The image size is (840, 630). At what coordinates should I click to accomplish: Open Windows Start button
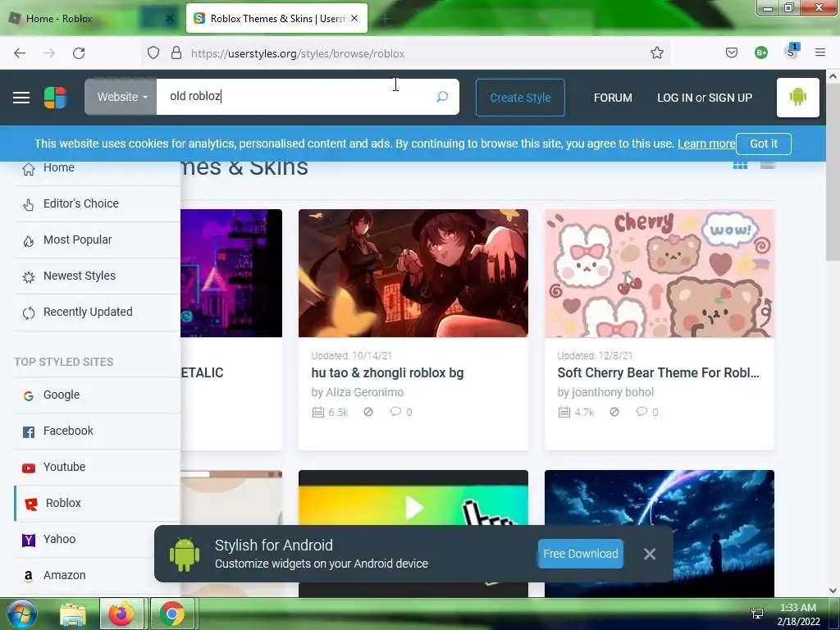tap(21, 614)
